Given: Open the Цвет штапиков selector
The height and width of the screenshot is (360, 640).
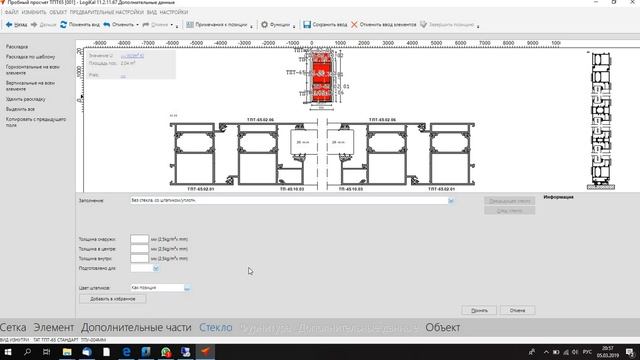Looking at the screenshot, I should point(187,288).
